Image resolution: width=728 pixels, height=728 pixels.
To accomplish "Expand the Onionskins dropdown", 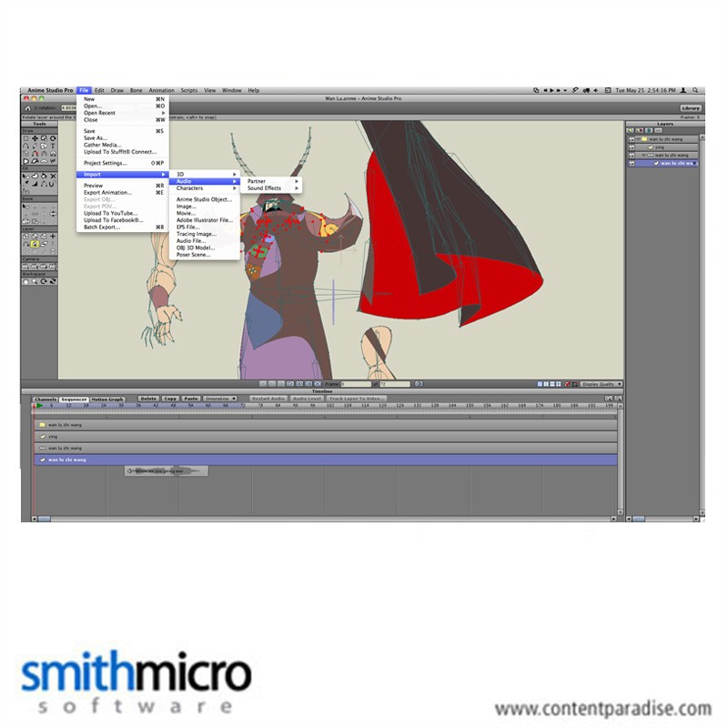I will [x=220, y=399].
